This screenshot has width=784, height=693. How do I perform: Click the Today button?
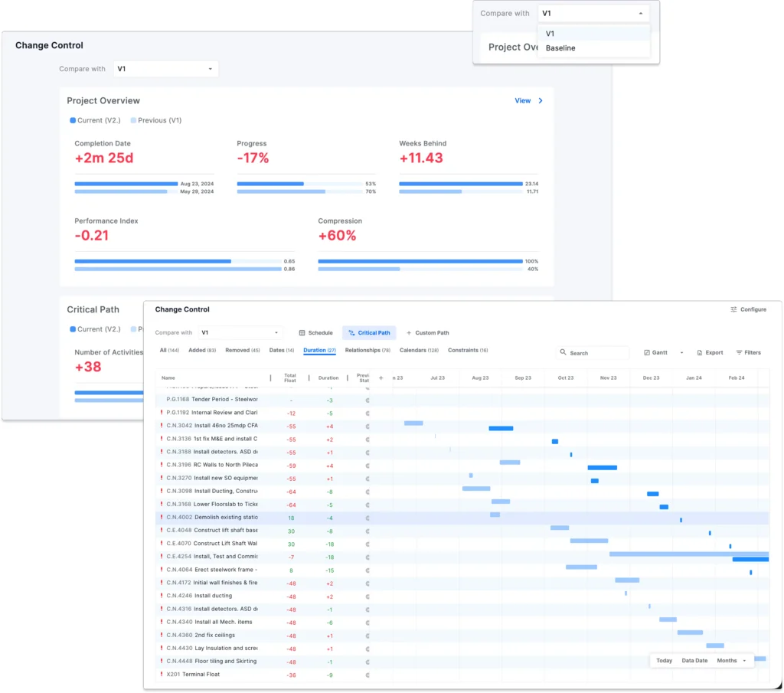pos(664,661)
